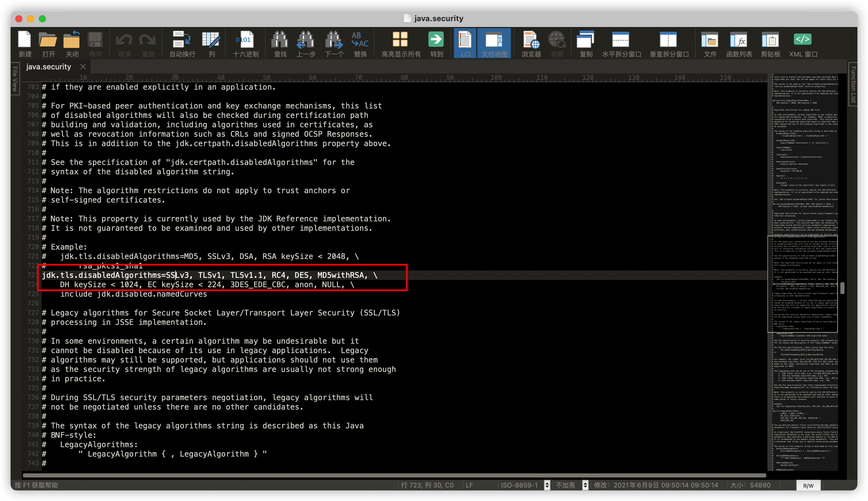Close the java.security tab

point(83,67)
